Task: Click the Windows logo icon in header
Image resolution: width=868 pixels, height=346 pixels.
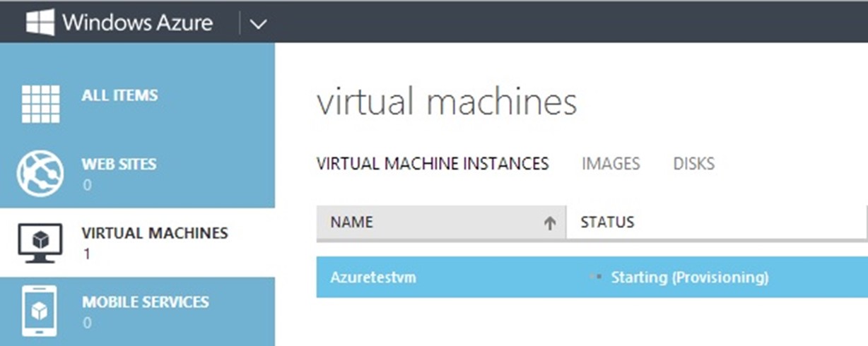Action: (x=41, y=23)
